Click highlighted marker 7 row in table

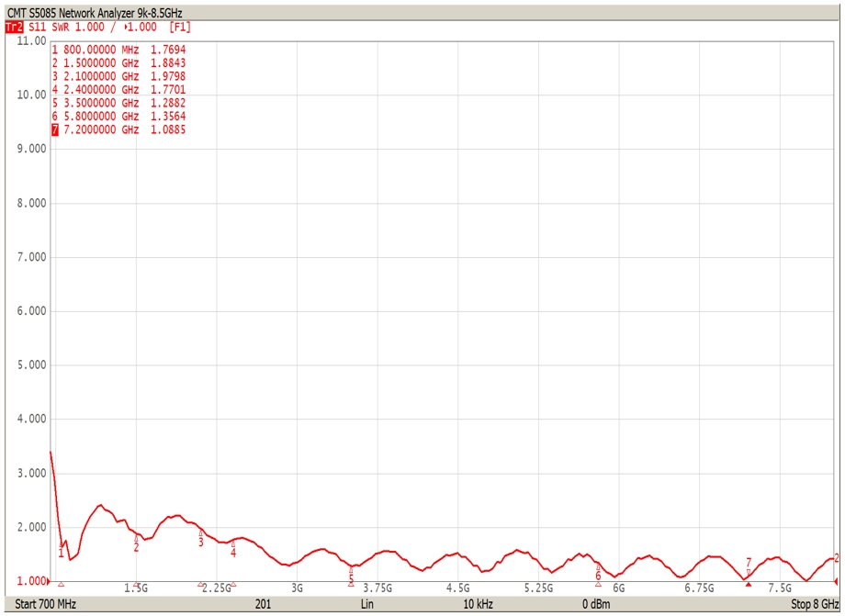[x=119, y=130]
